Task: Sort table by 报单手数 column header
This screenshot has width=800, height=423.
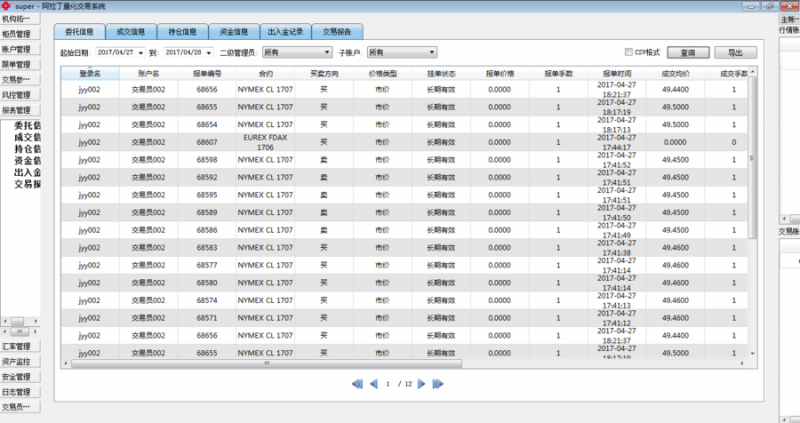Action: click(558, 73)
